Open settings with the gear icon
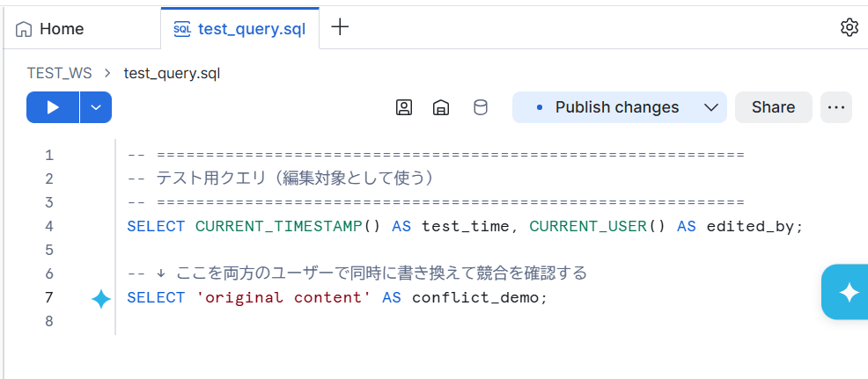The image size is (868, 379). coord(850,27)
